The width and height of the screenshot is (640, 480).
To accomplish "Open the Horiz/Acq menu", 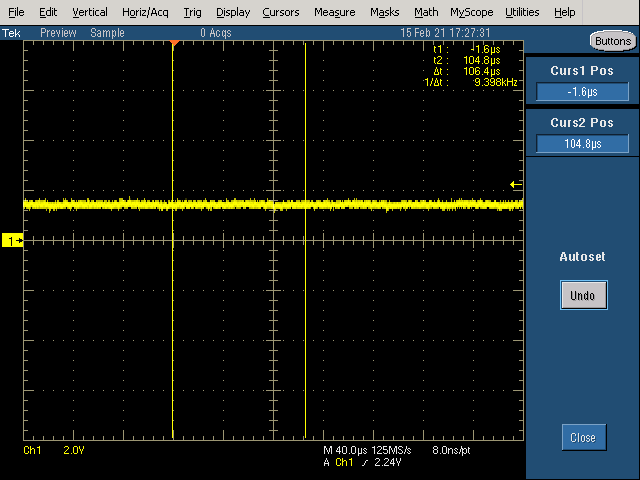I will [x=146, y=12].
